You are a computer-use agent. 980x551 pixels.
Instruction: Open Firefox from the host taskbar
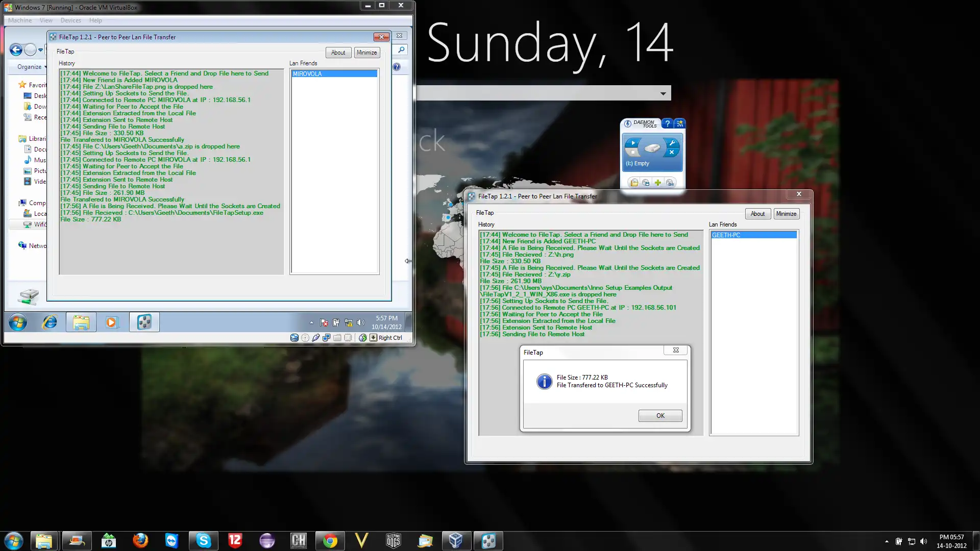pyautogui.click(x=140, y=541)
